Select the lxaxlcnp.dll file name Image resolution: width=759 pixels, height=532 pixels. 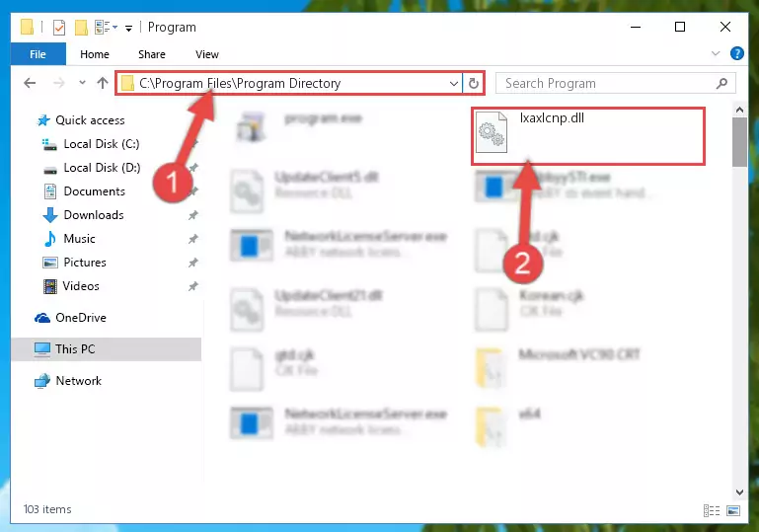552,118
